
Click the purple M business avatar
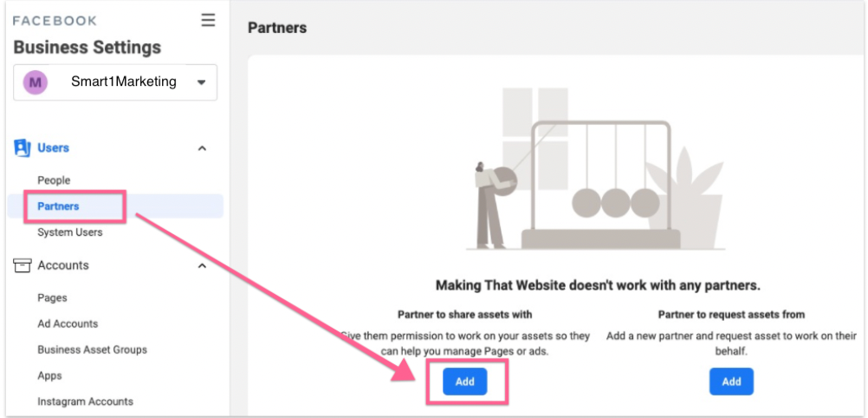pos(35,82)
